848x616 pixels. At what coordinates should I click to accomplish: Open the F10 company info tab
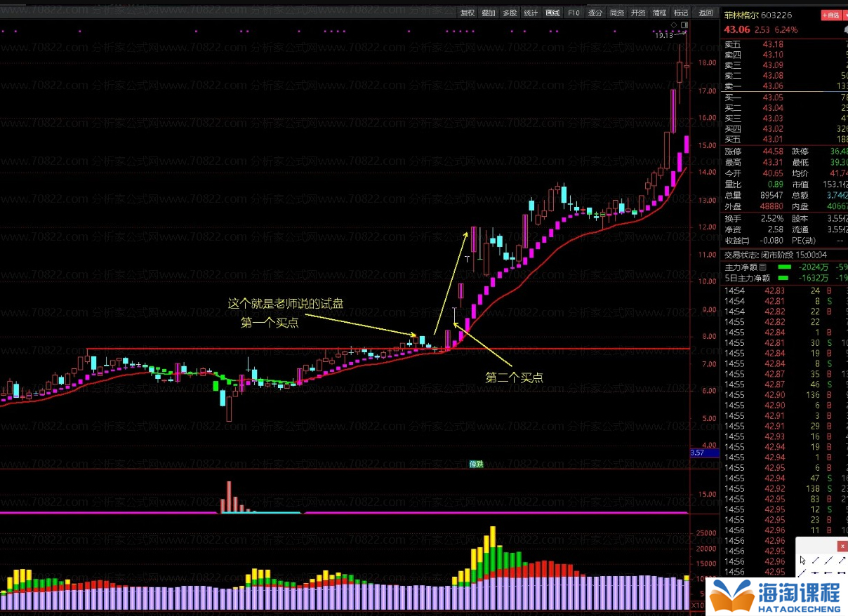pos(574,13)
